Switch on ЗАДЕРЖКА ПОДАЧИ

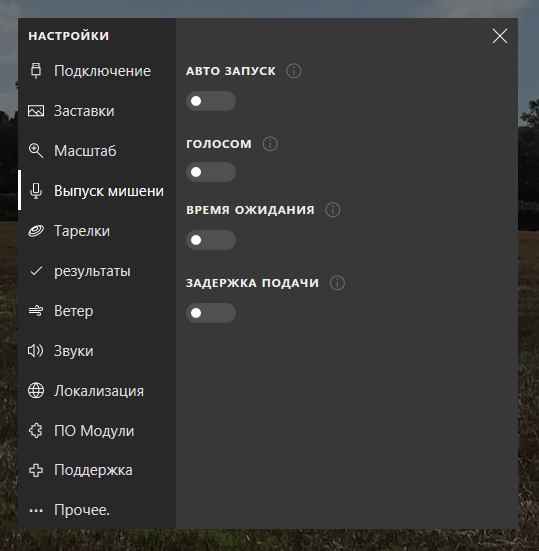point(211,313)
